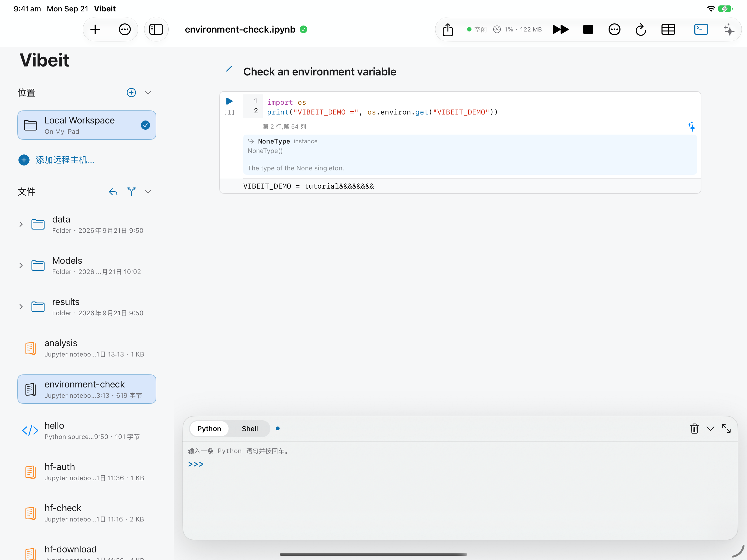
Task: Click the results folder icon
Action: click(38, 307)
